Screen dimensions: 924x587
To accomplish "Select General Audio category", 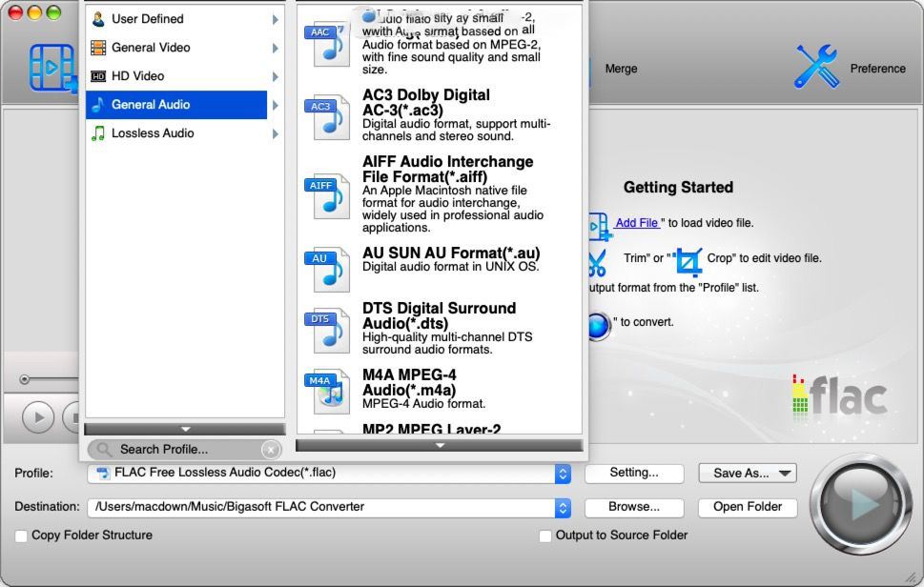I will [176, 105].
